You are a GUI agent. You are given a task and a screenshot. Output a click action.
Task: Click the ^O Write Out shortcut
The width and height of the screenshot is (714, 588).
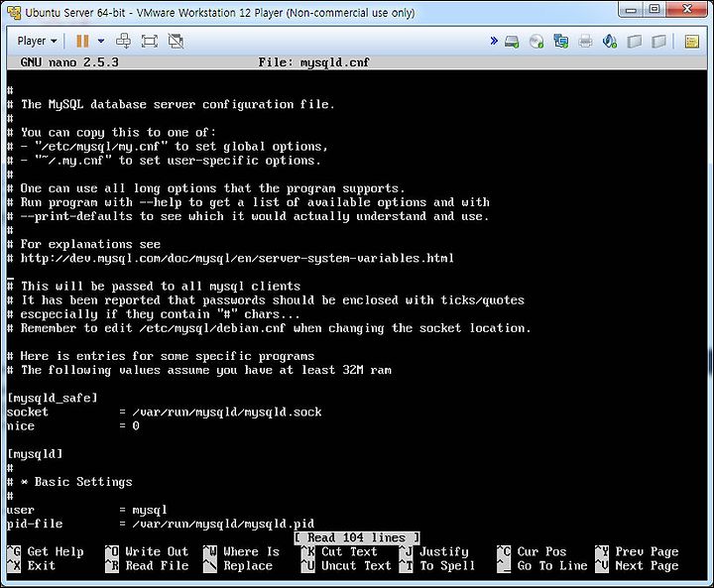click(147, 551)
